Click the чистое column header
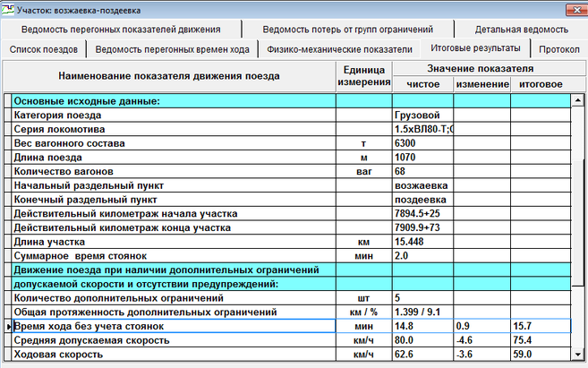 [x=422, y=84]
